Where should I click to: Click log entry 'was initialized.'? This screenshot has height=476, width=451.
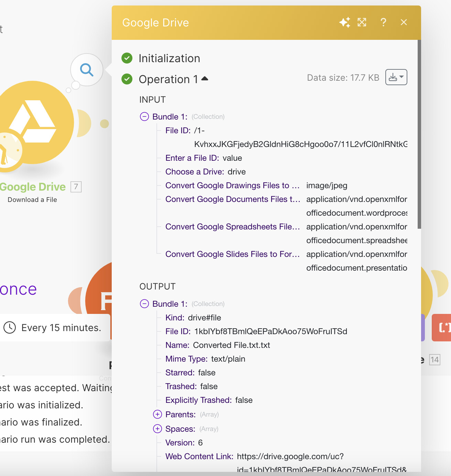coord(42,405)
